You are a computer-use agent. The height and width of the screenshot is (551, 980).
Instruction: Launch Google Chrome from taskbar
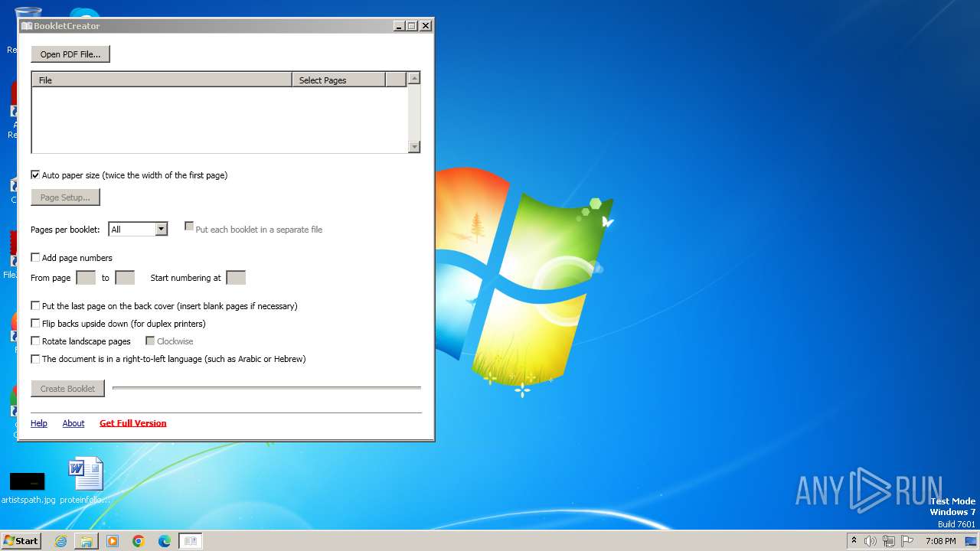[139, 541]
